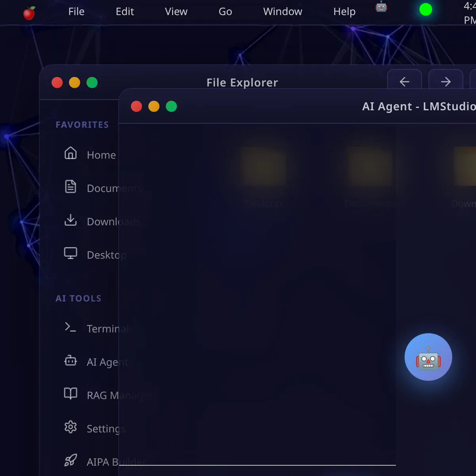476x476 pixels.
Task: Click the robot icon in the menu bar
Action: point(381,7)
